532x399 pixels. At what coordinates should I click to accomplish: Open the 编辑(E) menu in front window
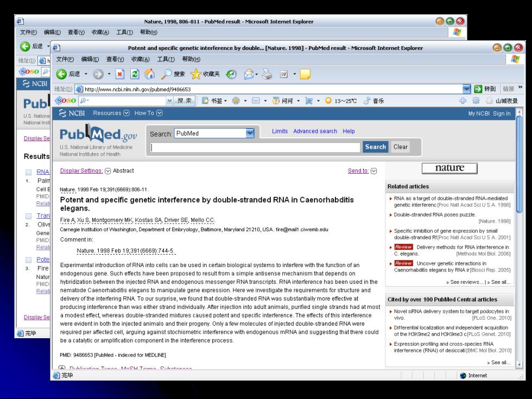90,59
